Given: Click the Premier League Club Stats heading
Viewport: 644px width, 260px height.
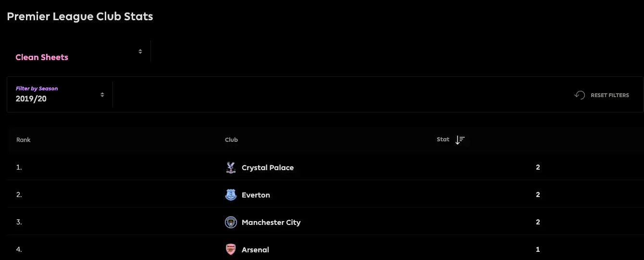Looking at the screenshot, I should [80, 16].
